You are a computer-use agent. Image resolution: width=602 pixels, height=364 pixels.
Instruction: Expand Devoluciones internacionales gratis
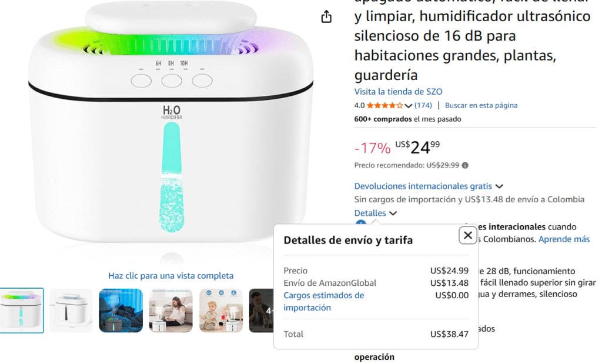[428, 186]
